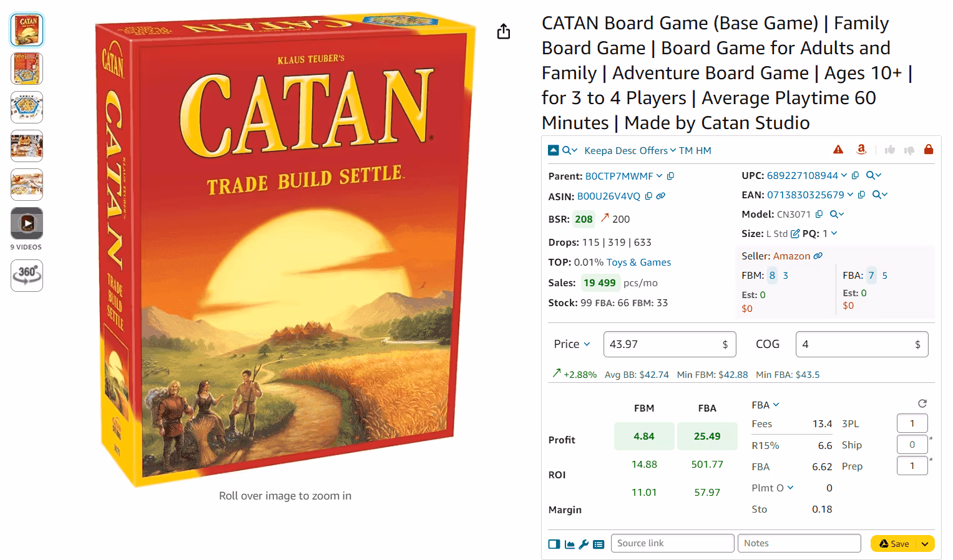The width and height of the screenshot is (953, 560).
Task: Click into the COG input field
Action: 854,344
